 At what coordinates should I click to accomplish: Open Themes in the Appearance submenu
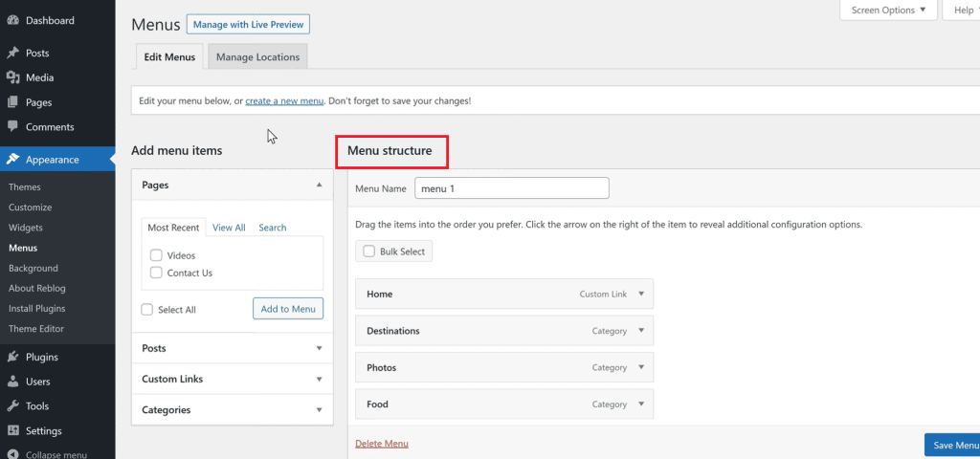coord(25,187)
